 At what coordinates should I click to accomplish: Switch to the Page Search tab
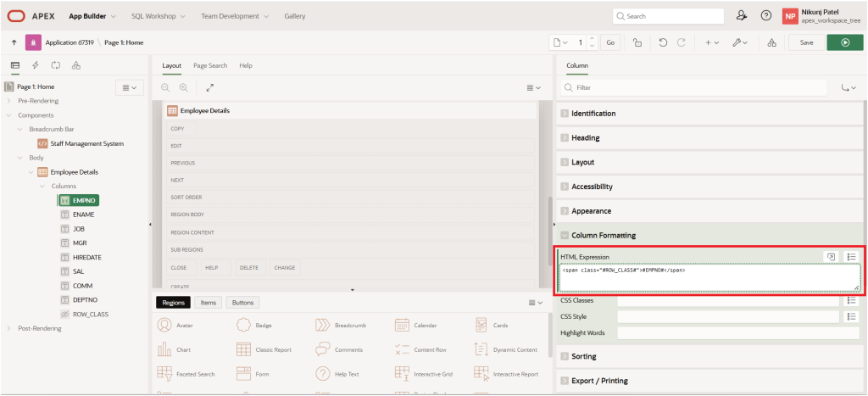point(210,65)
